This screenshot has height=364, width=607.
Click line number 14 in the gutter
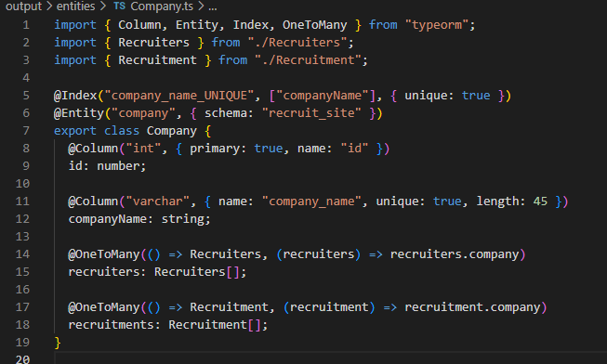click(22, 254)
